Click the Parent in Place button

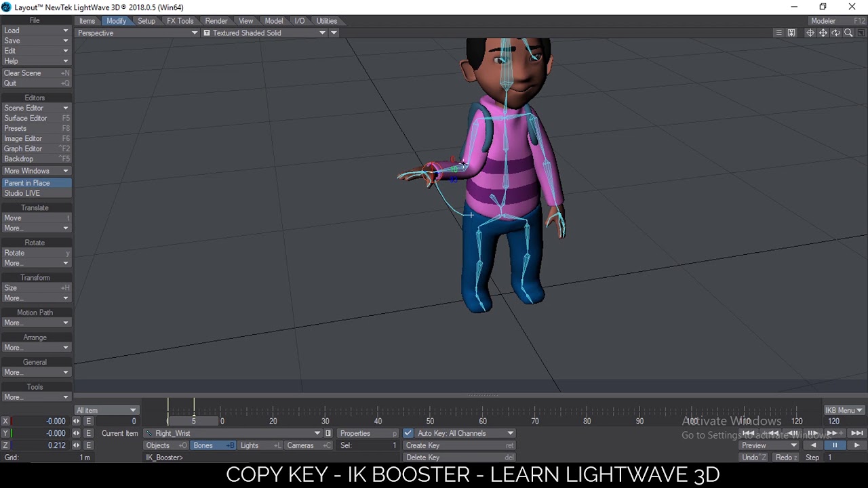coord(36,183)
